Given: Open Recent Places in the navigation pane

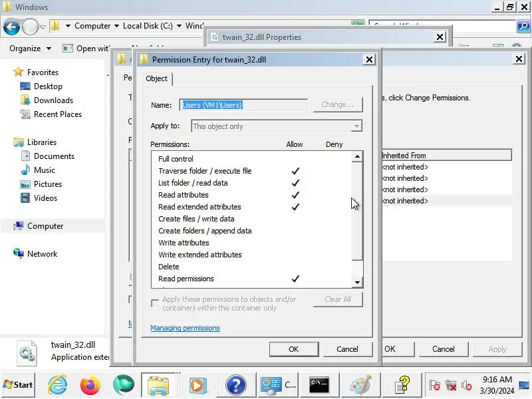Looking at the screenshot, I should (x=58, y=114).
